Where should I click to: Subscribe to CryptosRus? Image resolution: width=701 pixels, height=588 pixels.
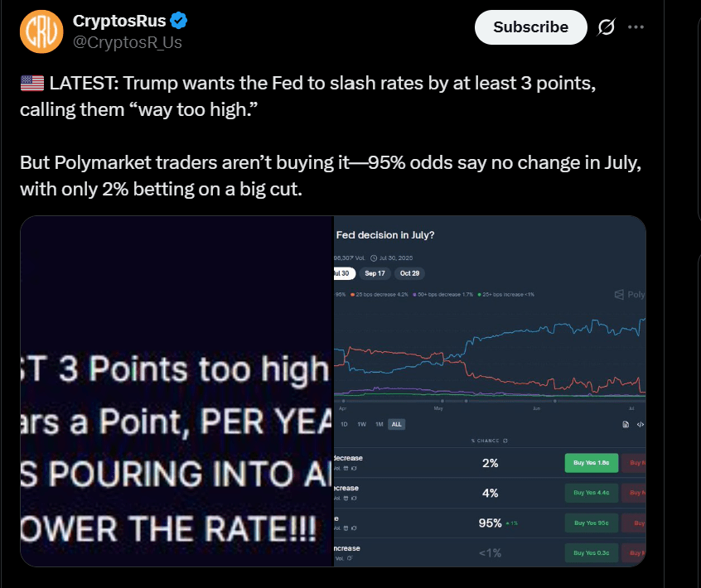click(x=530, y=27)
